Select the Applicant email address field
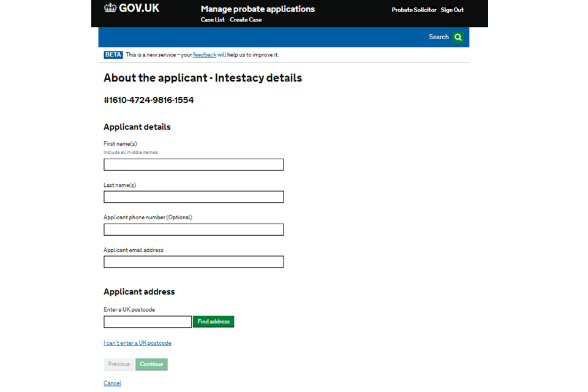This screenshot has height=392, width=588. [194, 262]
